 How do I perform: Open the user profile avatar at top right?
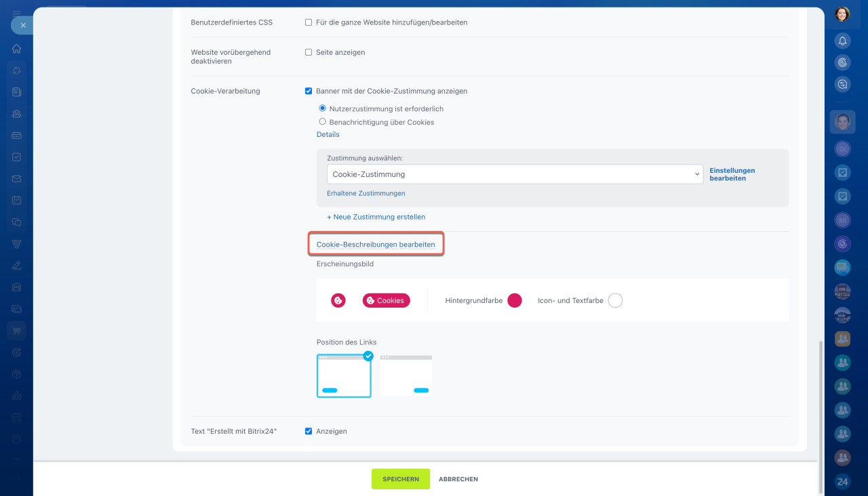pyautogui.click(x=842, y=14)
